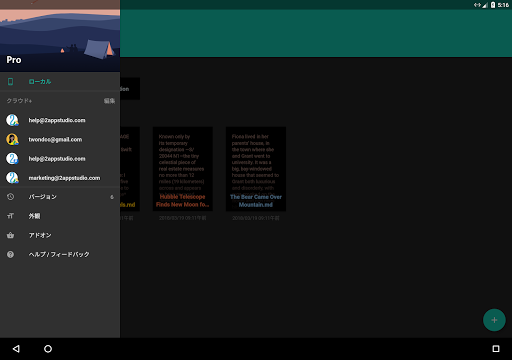This screenshot has width=512, height=360.
Task: Open the Hubble Telescope Finds New Moon note
Action: [183, 169]
